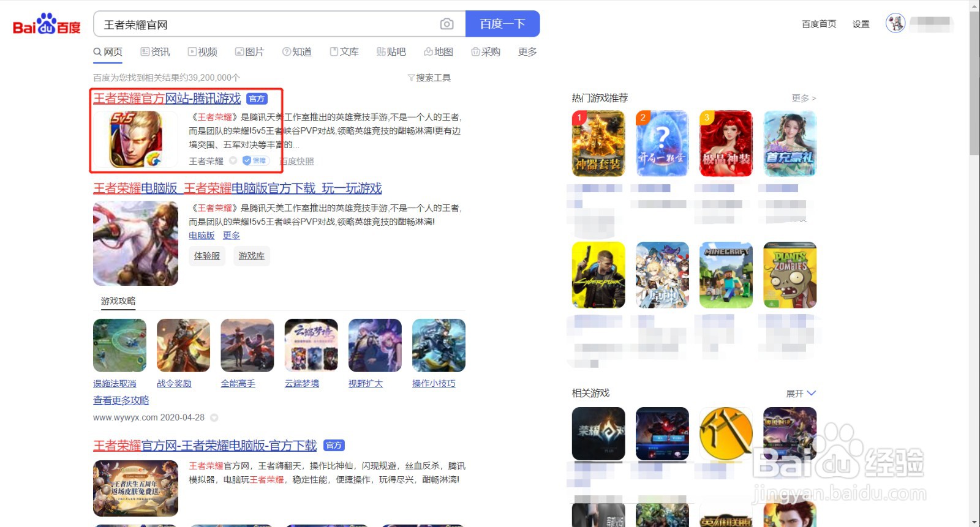Click the 查看更多攻略 link
This screenshot has height=527, width=980.
[x=121, y=400]
